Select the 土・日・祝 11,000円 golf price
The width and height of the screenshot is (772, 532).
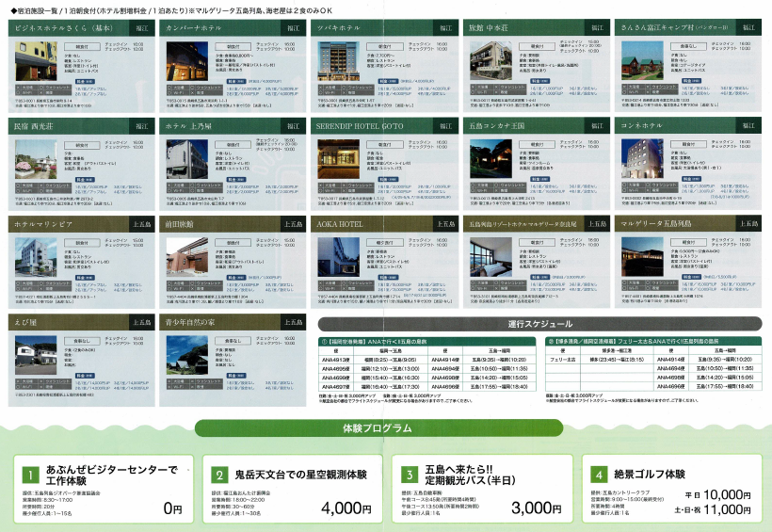click(x=713, y=509)
